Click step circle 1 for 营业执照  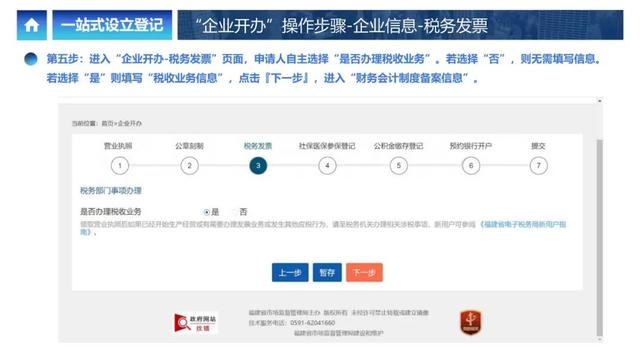(120, 166)
